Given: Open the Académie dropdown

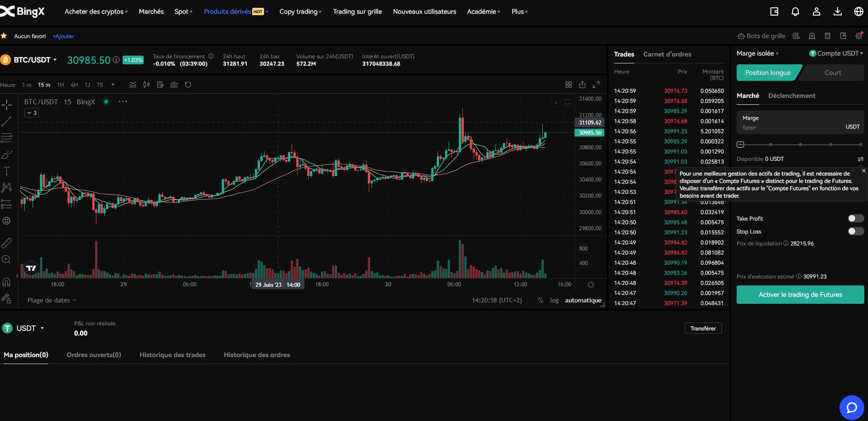Looking at the screenshot, I should [x=484, y=11].
